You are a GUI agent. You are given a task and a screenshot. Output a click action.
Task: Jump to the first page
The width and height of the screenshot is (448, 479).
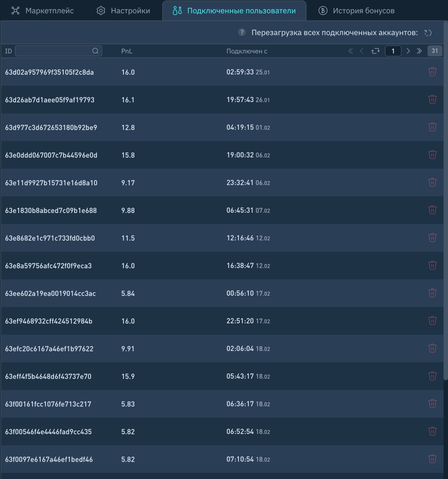(x=351, y=51)
